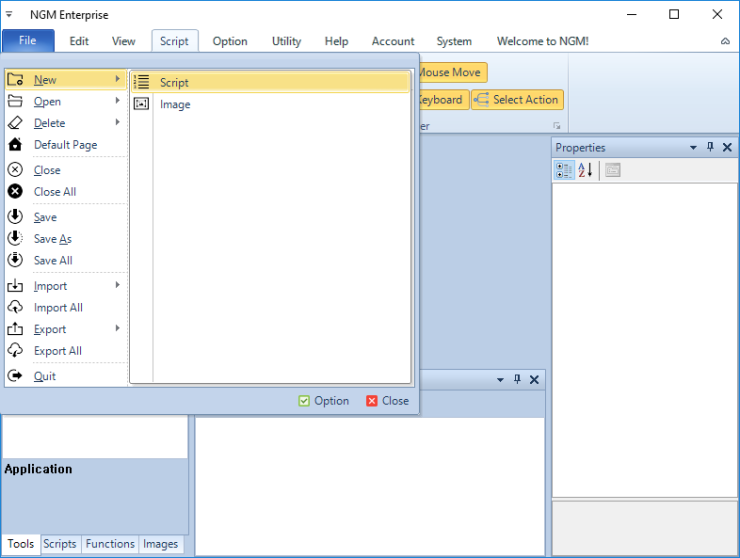Select the Tools bottom tab
Image resolution: width=740 pixels, height=558 pixels.
(x=21, y=544)
